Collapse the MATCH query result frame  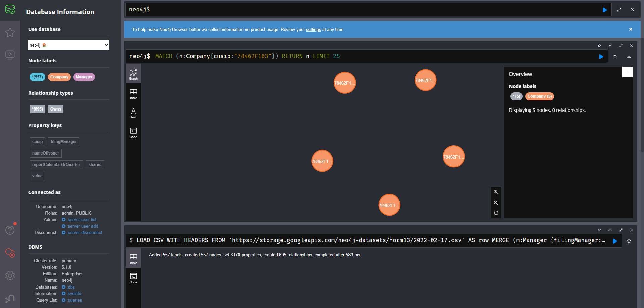(610, 46)
